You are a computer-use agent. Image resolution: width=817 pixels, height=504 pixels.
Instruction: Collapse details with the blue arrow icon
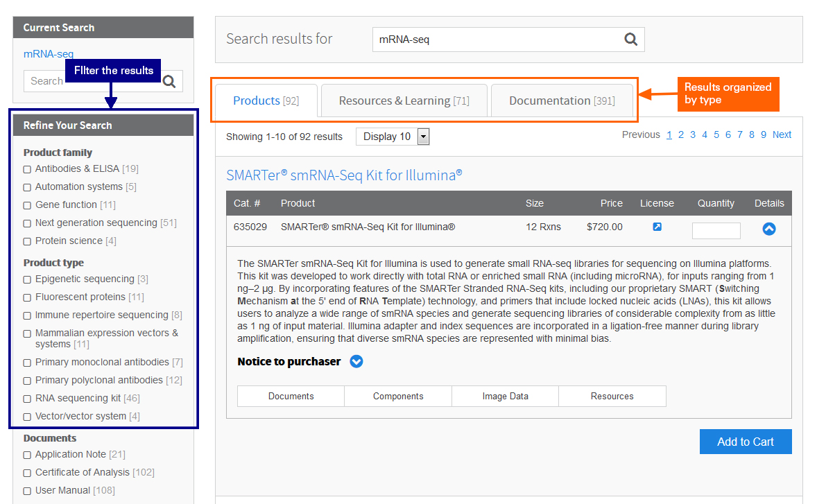click(x=768, y=229)
